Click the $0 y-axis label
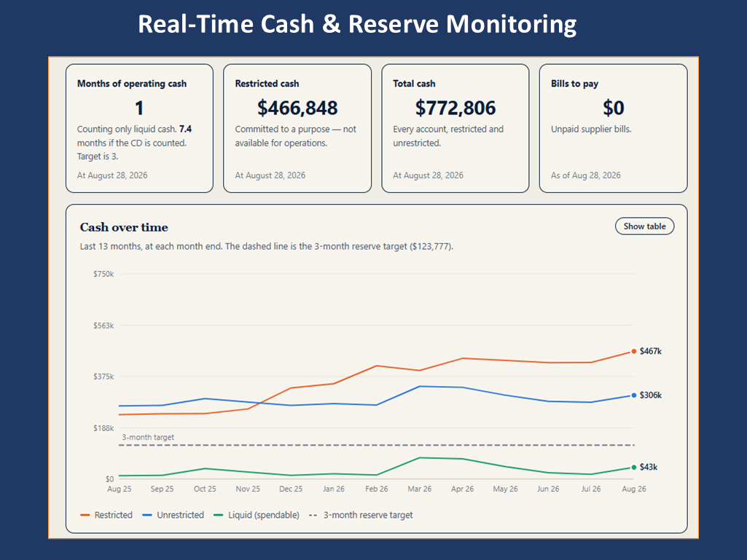This screenshot has width=747, height=560. [109, 478]
